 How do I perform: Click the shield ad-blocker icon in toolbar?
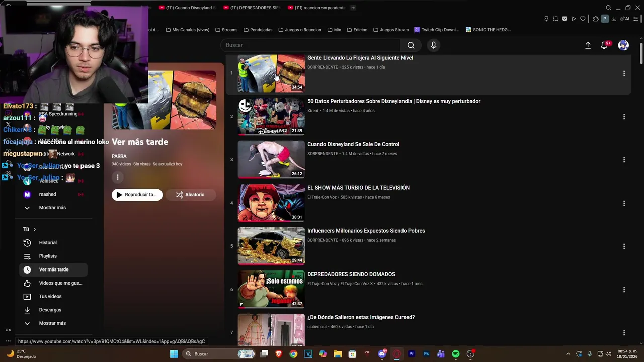point(565,19)
